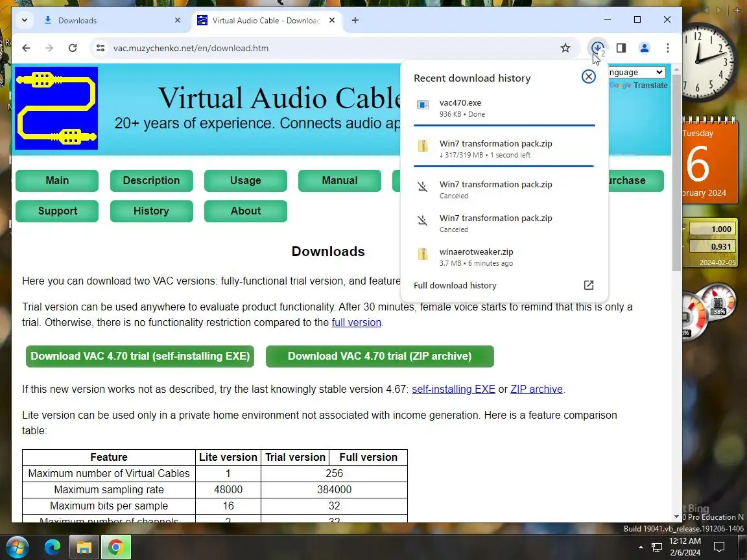Click downloading Win7 transformation pack zip icon
The width and height of the screenshot is (747, 560).
[423, 146]
